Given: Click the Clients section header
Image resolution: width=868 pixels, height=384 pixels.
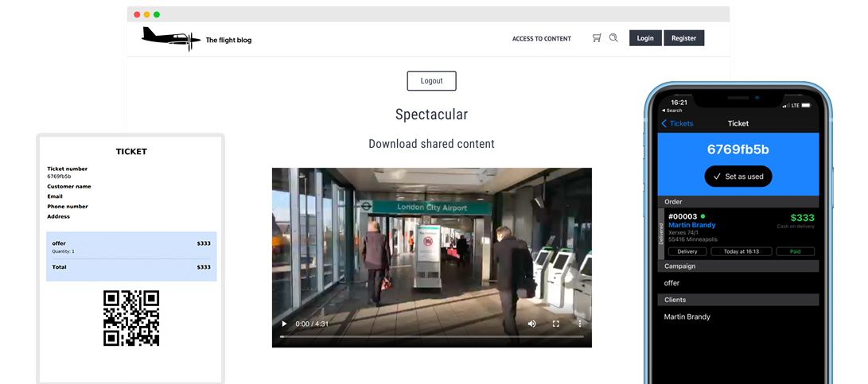Looking at the screenshot, I should click(x=738, y=300).
